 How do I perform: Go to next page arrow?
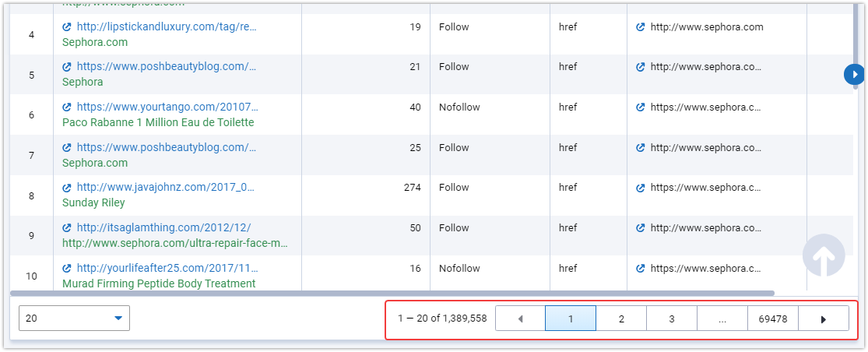824,319
